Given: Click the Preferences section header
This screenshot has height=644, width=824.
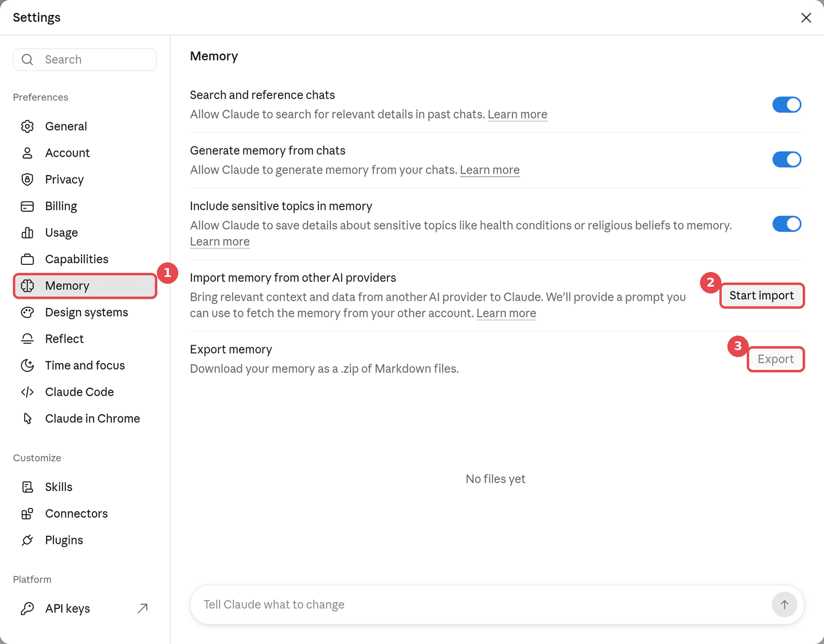Looking at the screenshot, I should click(41, 97).
